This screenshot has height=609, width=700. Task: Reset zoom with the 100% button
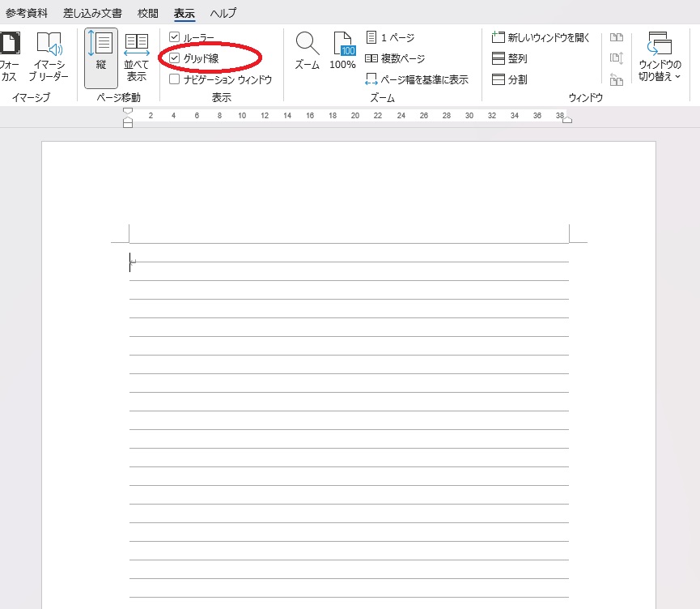(343, 50)
